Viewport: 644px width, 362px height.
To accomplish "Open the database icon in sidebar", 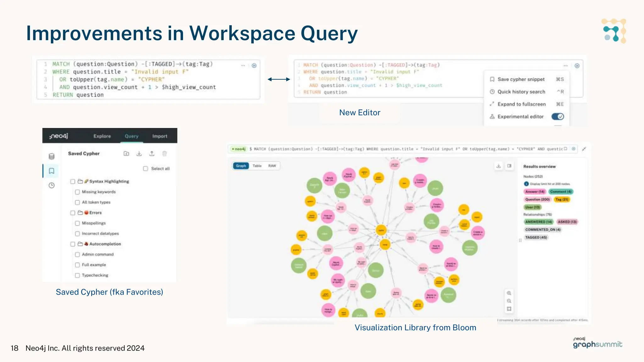I will point(52,156).
